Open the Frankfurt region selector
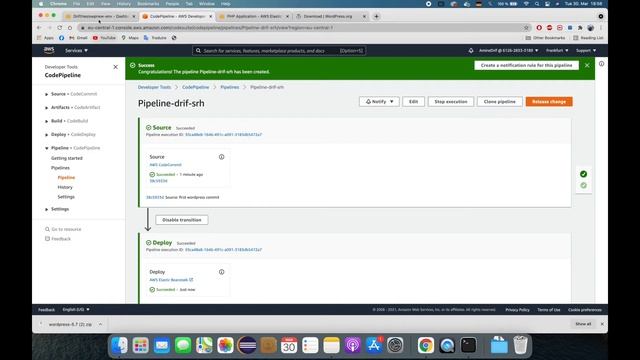This screenshot has width=640, height=360. click(x=557, y=51)
